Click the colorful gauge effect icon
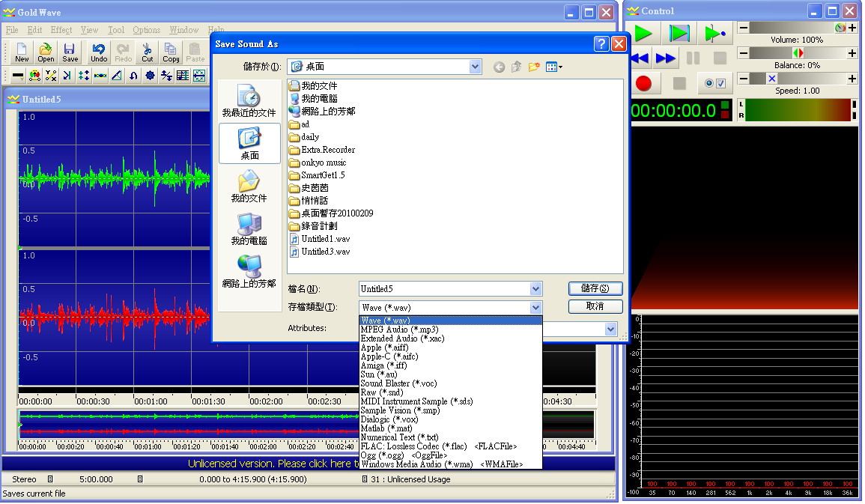Screen dimensions: 865x504 coord(34,76)
